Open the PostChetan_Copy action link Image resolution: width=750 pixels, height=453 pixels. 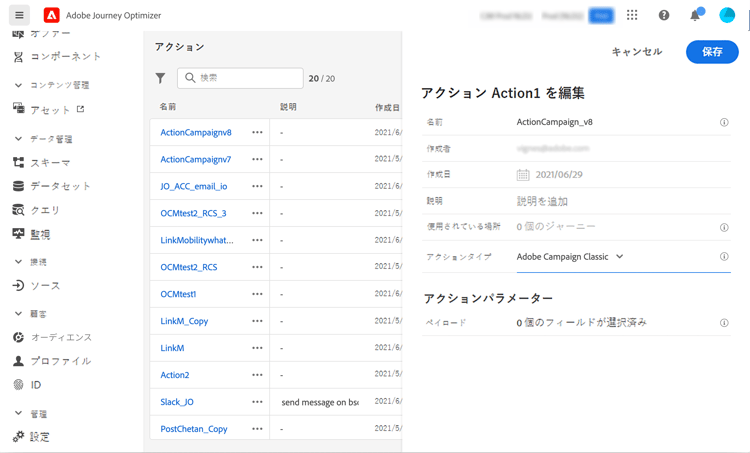[x=194, y=429]
